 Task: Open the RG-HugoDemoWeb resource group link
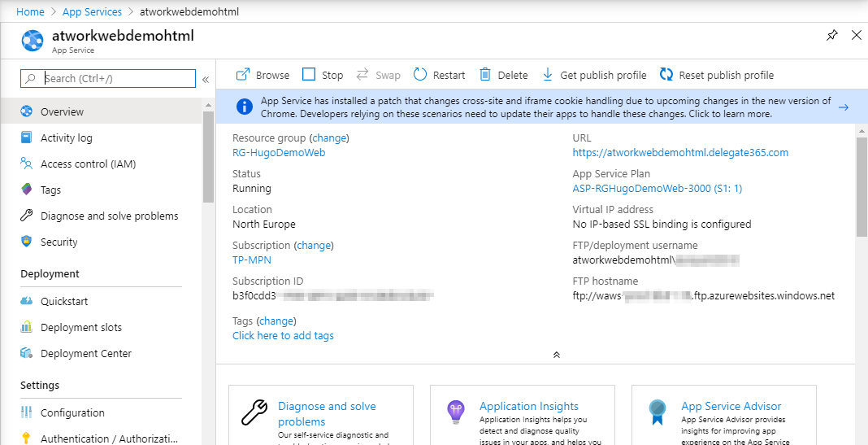(279, 153)
